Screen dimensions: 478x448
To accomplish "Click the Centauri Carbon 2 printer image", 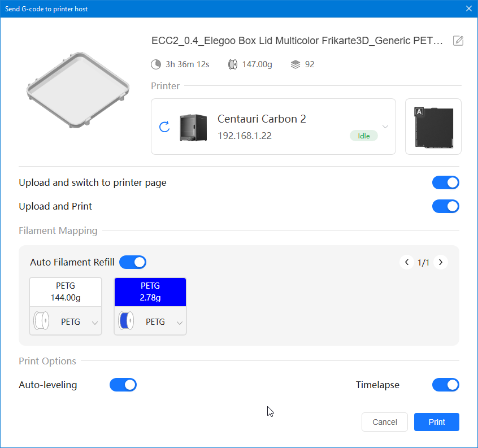I will pyautogui.click(x=193, y=127).
